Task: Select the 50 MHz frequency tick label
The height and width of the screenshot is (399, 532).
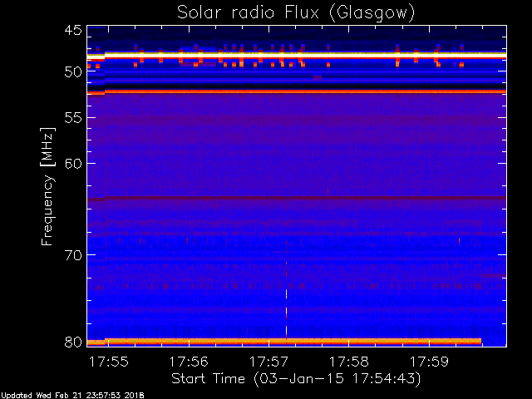Action: (72, 71)
